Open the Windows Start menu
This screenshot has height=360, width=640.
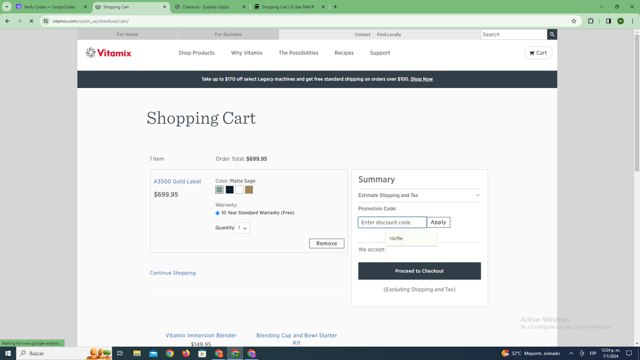click(x=8, y=353)
